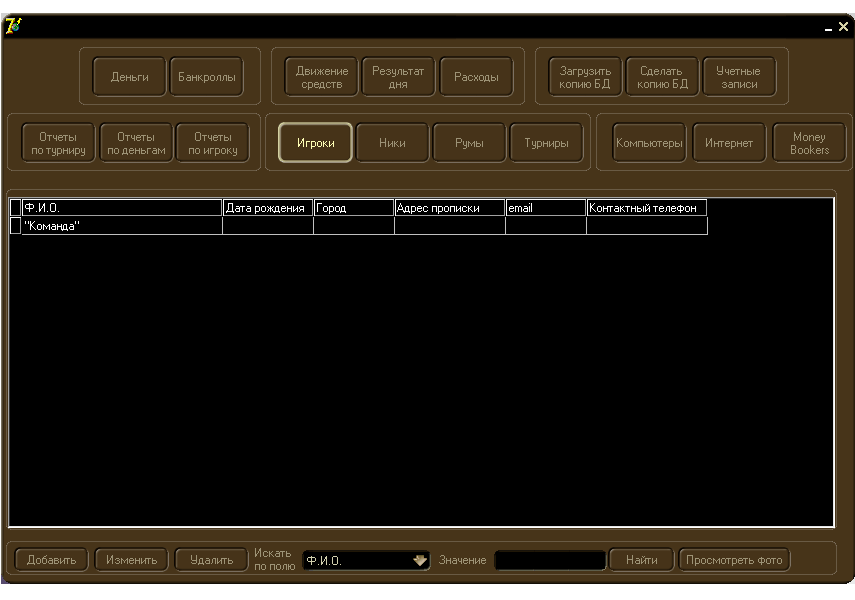This screenshot has width=855, height=600.
Task: Switch to the Турниры tab
Action: (x=546, y=143)
